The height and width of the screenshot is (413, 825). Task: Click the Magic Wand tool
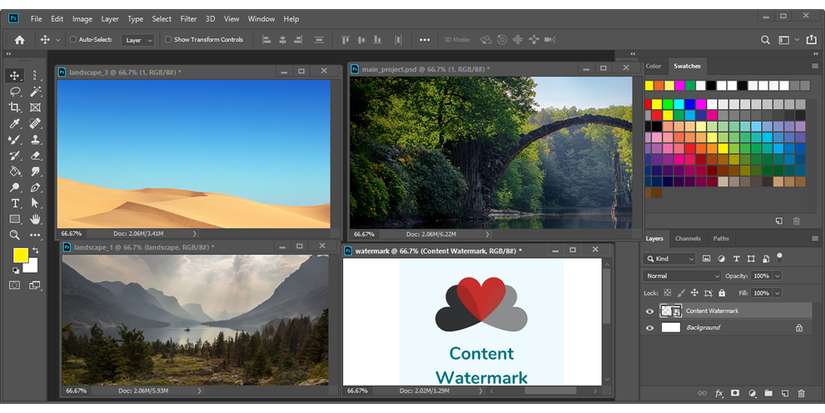click(36, 91)
